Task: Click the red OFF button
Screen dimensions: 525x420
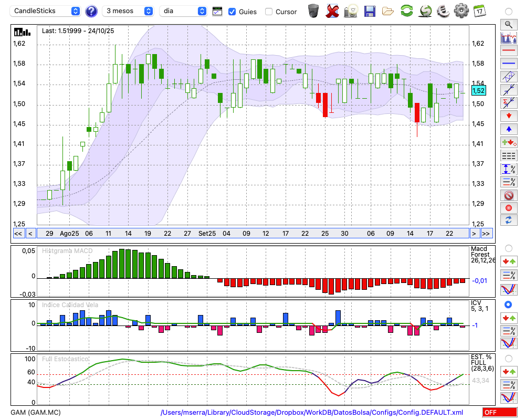Action: (x=499, y=412)
